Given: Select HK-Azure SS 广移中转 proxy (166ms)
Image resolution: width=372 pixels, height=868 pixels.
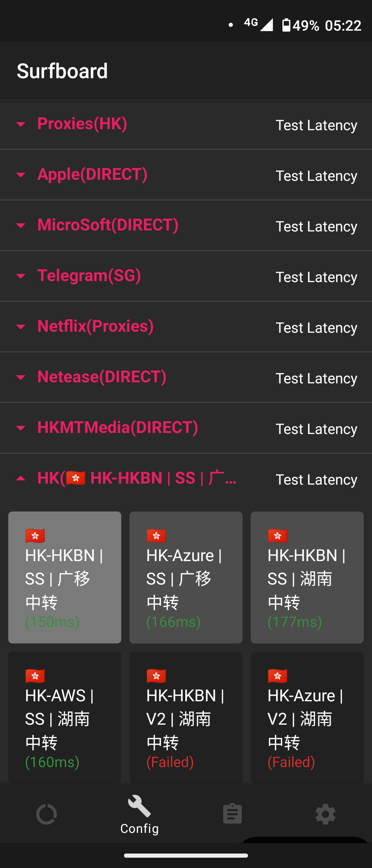Looking at the screenshot, I should point(186,577).
